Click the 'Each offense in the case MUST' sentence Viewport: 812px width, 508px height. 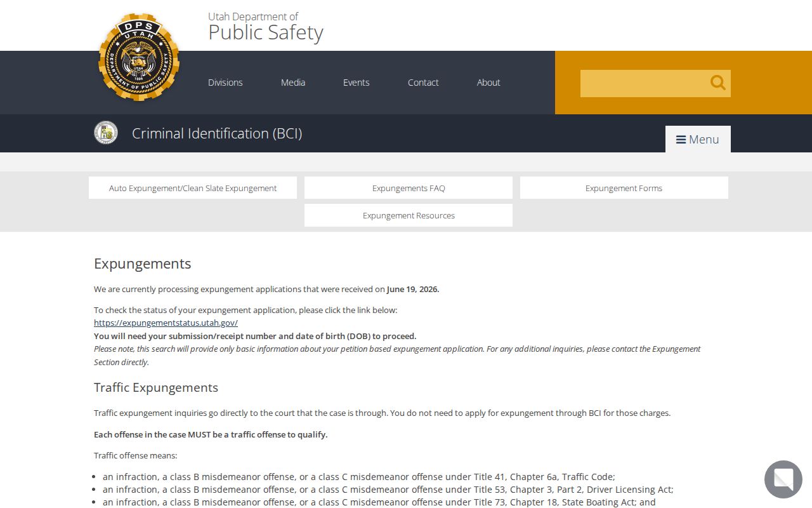coord(211,434)
